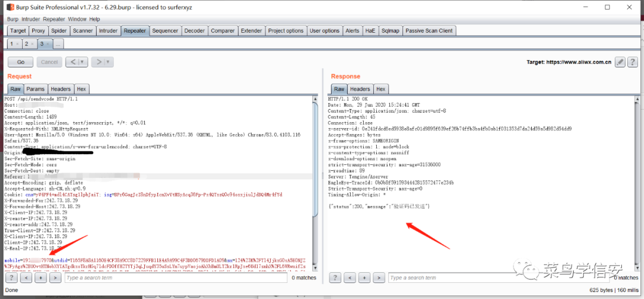Switch to the Sequencer tab
Screen dimensions: 644x299
click(x=165, y=31)
